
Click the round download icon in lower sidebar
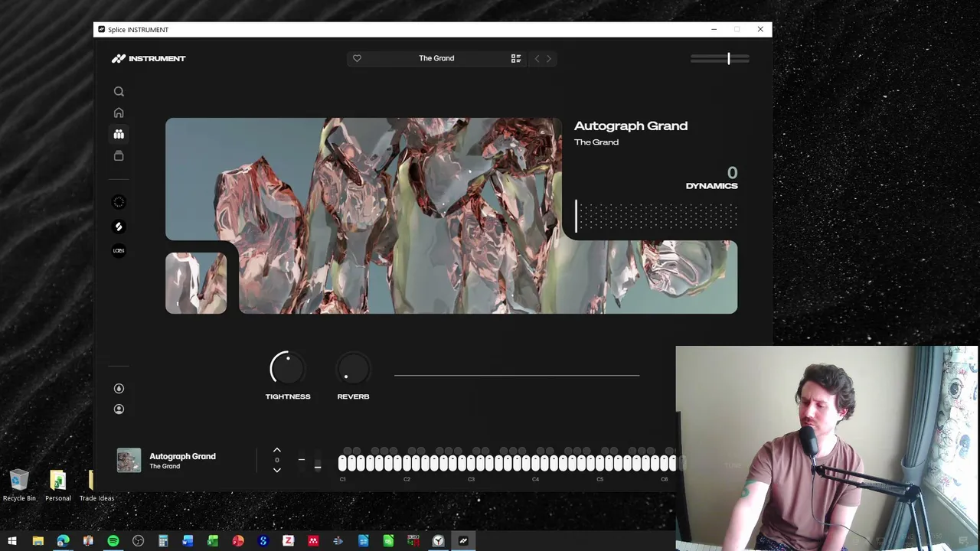click(x=119, y=388)
